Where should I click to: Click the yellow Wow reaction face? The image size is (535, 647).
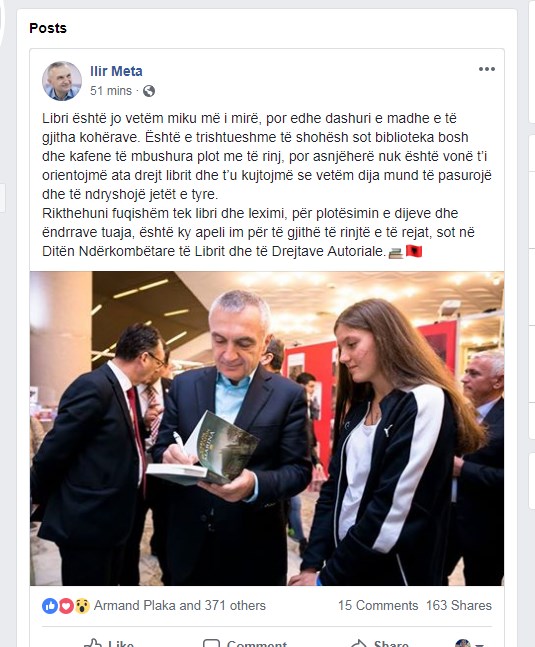point(82,606)
